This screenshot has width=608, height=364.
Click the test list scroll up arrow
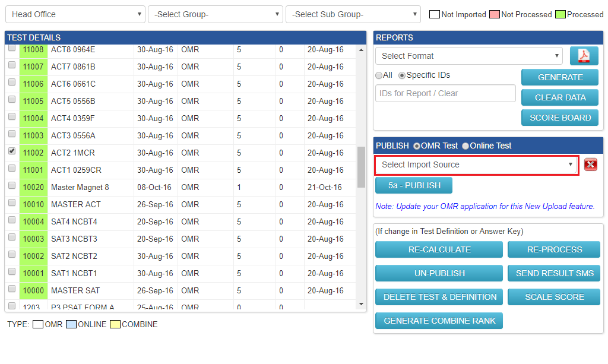coord(361,50)
